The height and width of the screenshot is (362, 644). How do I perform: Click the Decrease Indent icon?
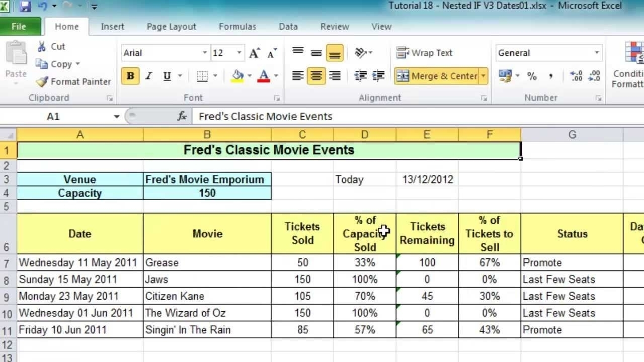click(360, 76)
